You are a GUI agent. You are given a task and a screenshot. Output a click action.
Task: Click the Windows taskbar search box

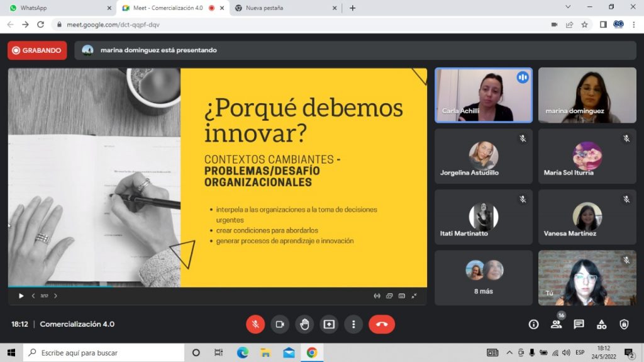pyautogui.click(x=104, y=353)
